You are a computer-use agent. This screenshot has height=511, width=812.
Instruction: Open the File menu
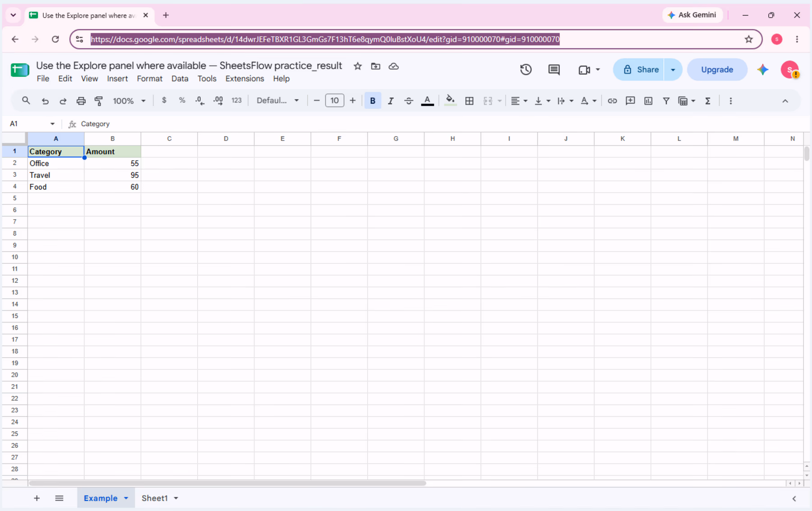tap(43, 78)
